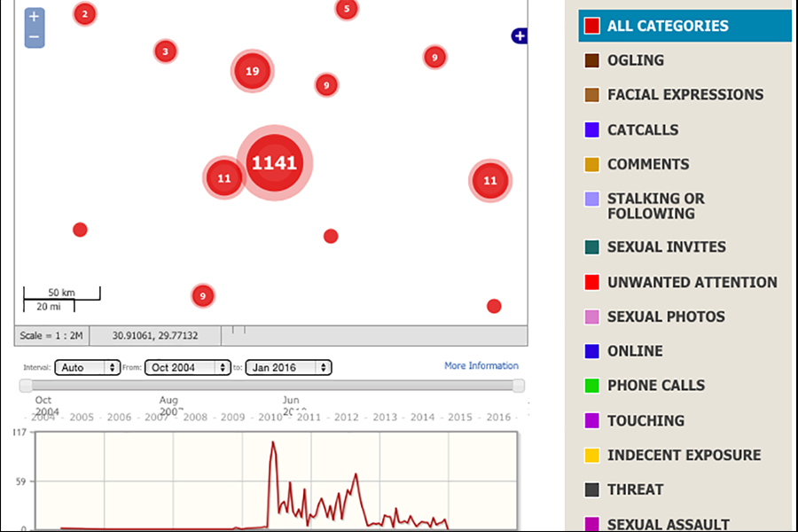Click the cluster marker labeled 5

[346, 10]
